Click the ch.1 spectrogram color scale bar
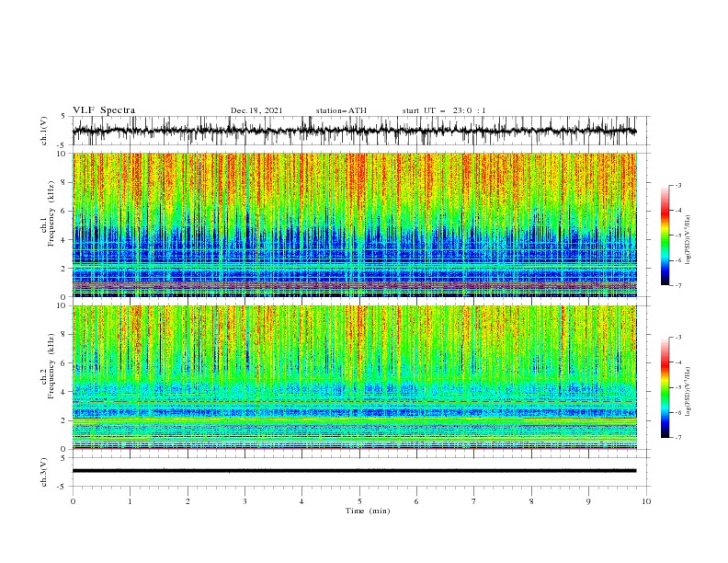 coord(665,235)
